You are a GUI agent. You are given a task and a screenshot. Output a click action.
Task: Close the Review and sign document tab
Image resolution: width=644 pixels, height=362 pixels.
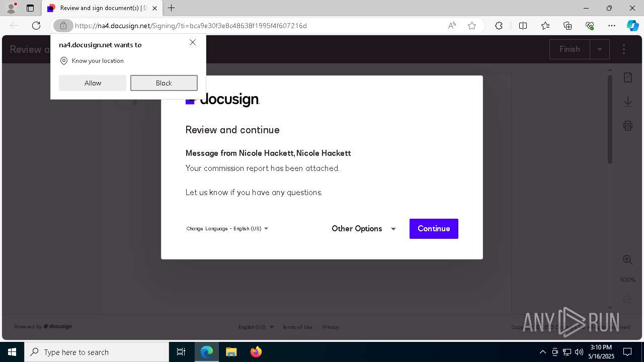tap(154, 8)
